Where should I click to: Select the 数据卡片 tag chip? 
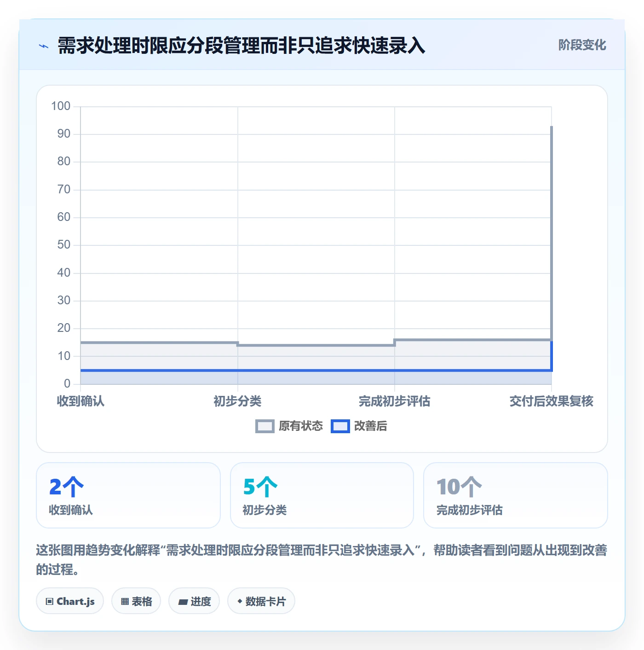click(261, 601)
